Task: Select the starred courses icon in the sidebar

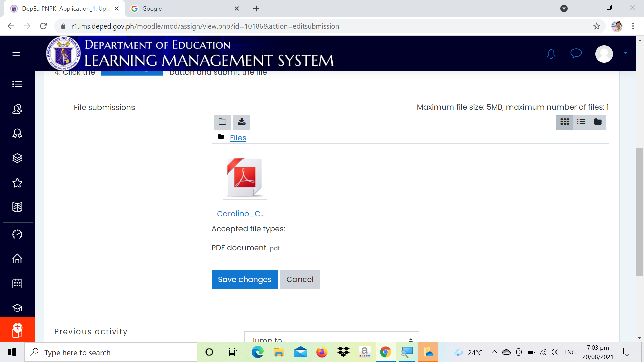Action: pyautogui.click(x=17, y=183)
